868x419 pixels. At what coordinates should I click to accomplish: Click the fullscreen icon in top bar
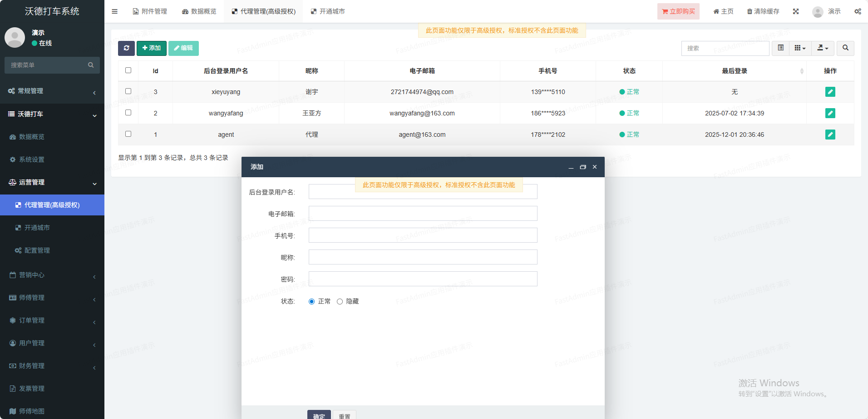point(796,11)
